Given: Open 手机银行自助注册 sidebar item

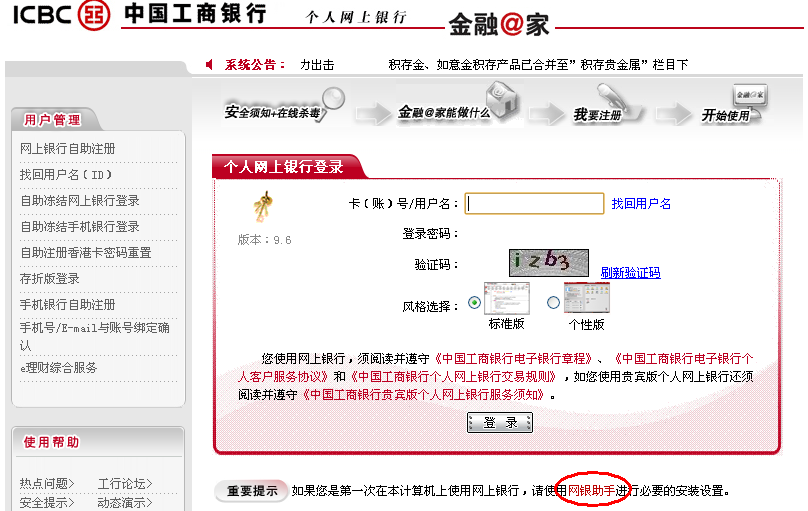Looking at the screenshot, I should click(x=68, y=304).
